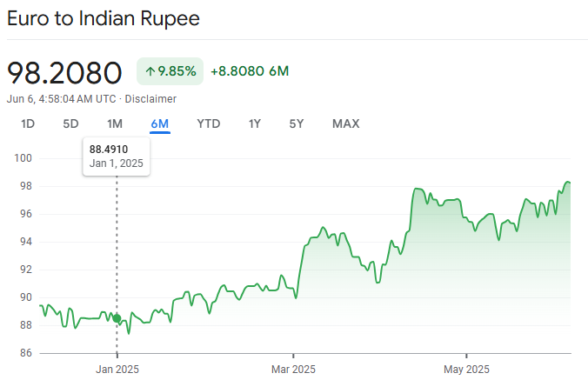Viewport: 588px width, 380px height.
Task: Open the YTD time range tab
Action: click(208, 123)
